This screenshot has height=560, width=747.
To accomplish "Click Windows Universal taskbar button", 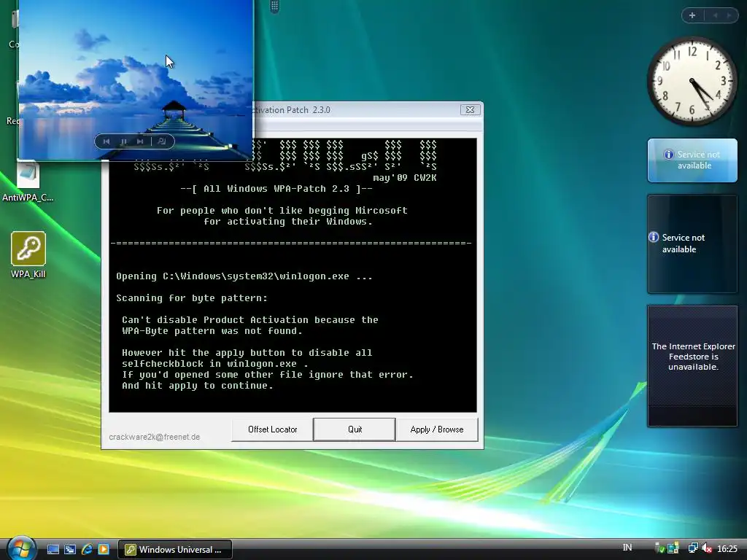I will point(175,550).
